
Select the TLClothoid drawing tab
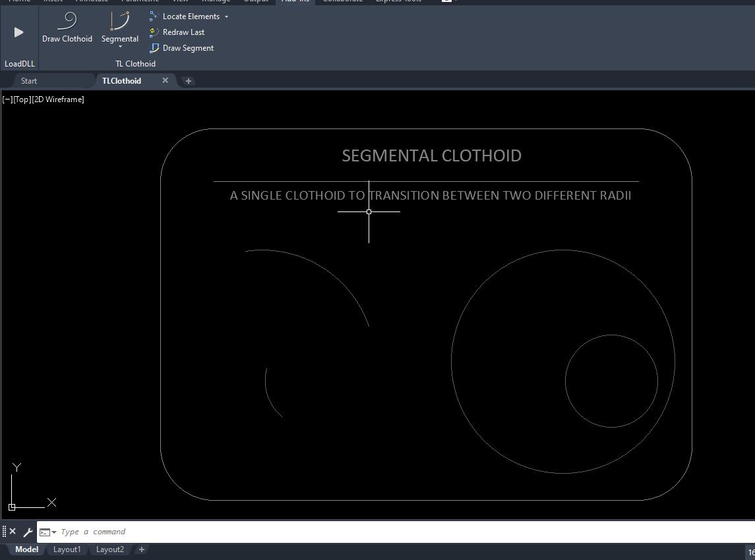click(121, 81)
